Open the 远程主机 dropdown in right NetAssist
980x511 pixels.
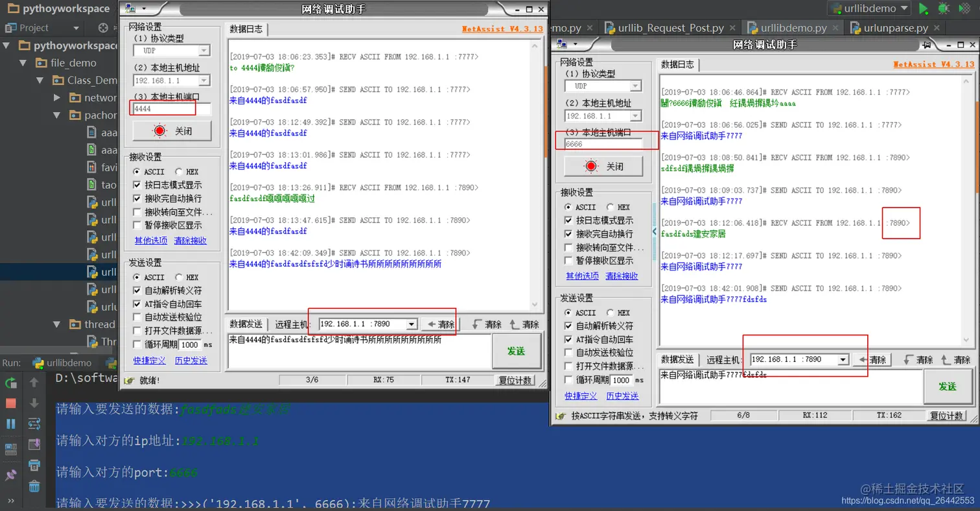(x=843, y=359)
